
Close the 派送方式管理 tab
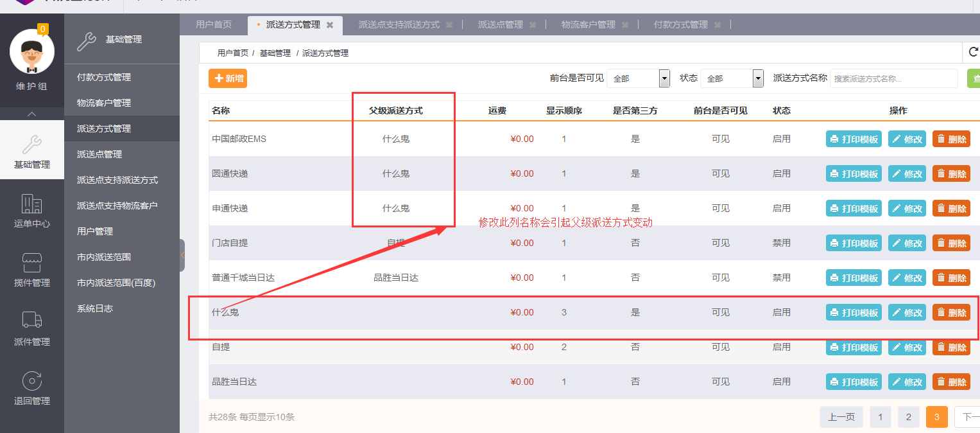coord(330,25)
